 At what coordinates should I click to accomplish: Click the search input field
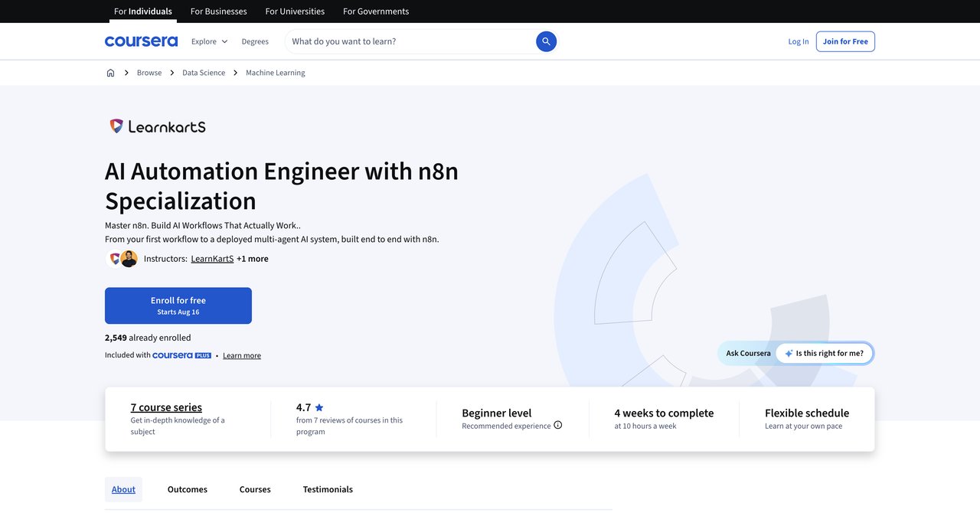coord(410,41)
